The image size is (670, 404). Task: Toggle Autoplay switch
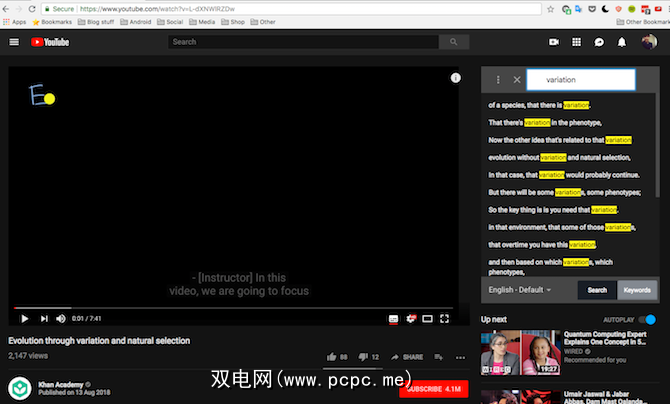[647, 319]
